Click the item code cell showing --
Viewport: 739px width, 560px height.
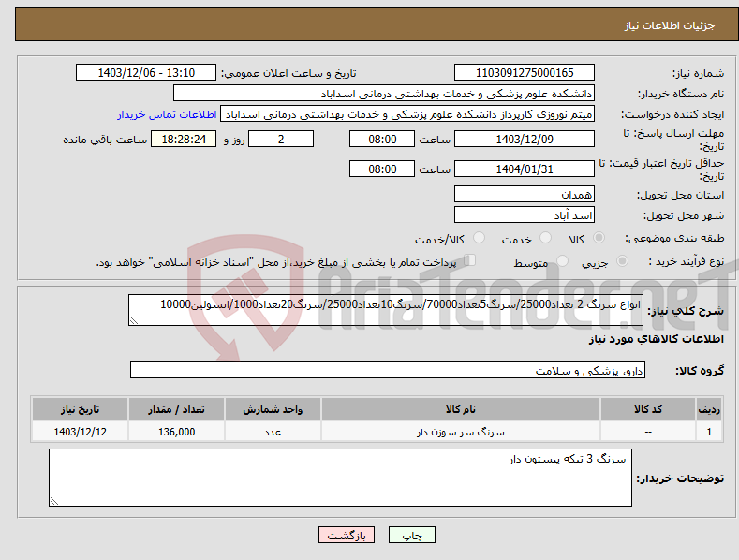point(648,432)
